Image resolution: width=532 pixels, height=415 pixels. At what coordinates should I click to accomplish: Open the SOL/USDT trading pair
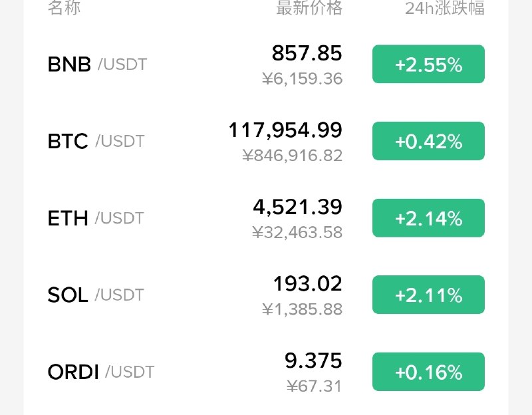tap(266, 295)
